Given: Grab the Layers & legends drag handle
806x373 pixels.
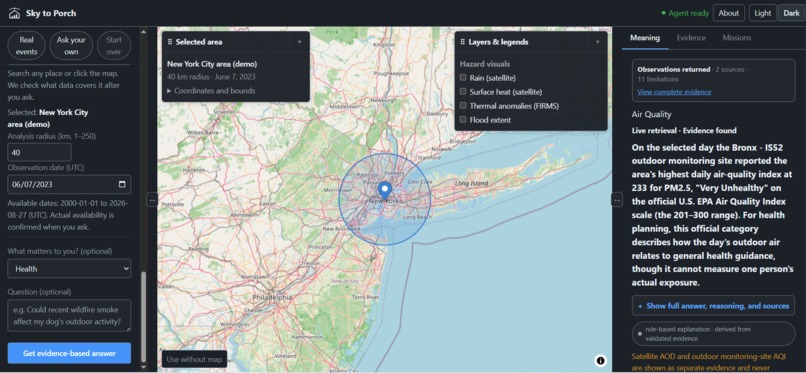Looking at the screenshot, I should tap(463, 42).
